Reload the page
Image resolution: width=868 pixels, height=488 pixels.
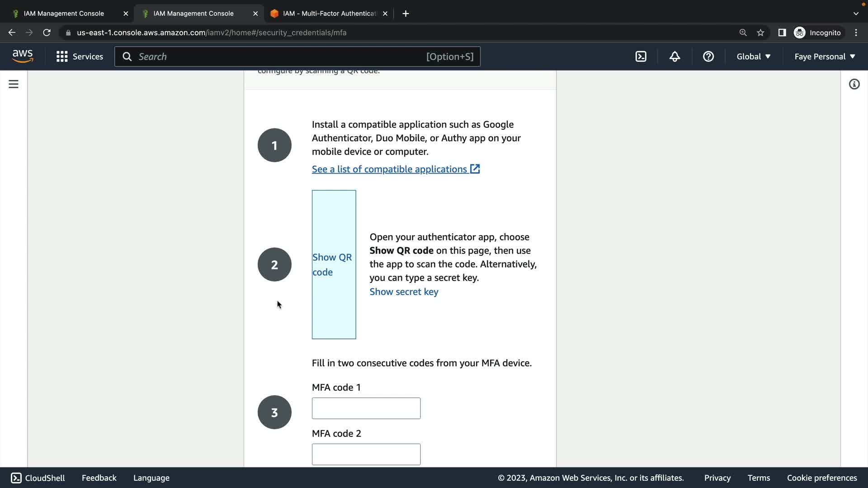[x=47, y=33]
